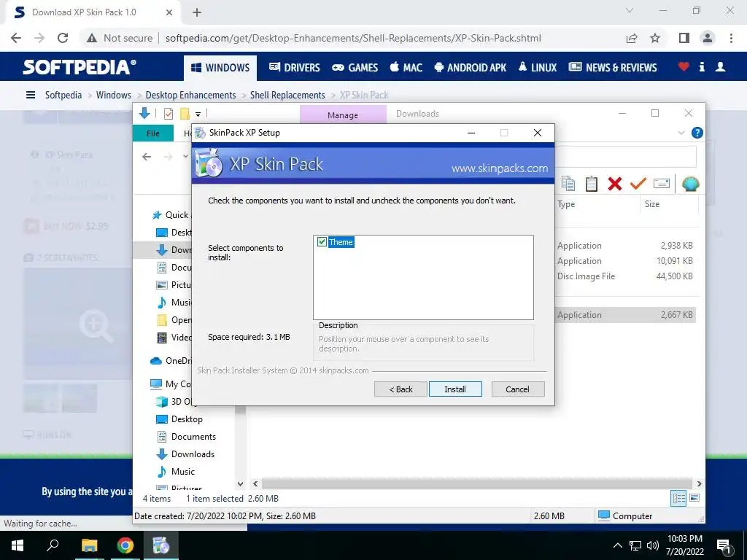Open a new Chrome tab
Screen dimensions: 747x560
[197, 12]
